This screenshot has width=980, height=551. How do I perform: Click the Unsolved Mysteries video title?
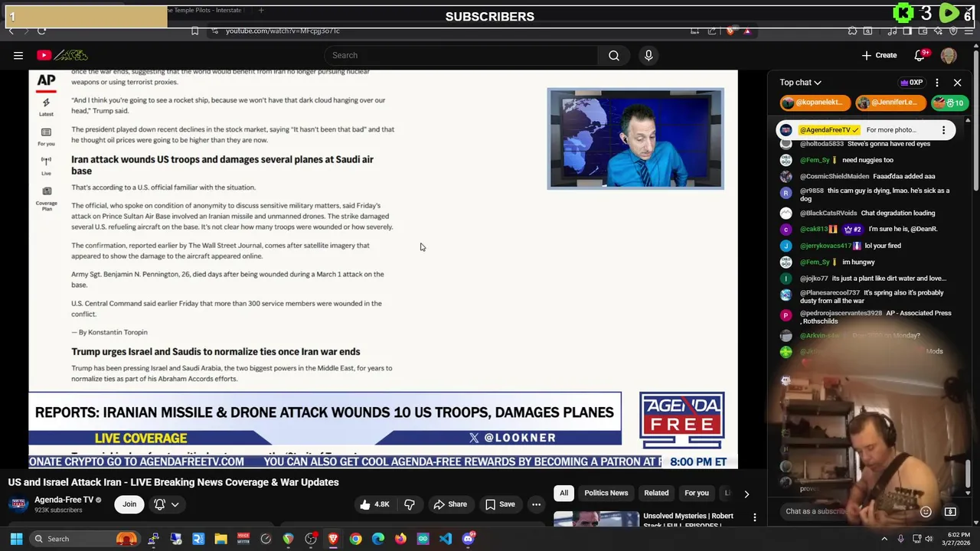point(688,520)
